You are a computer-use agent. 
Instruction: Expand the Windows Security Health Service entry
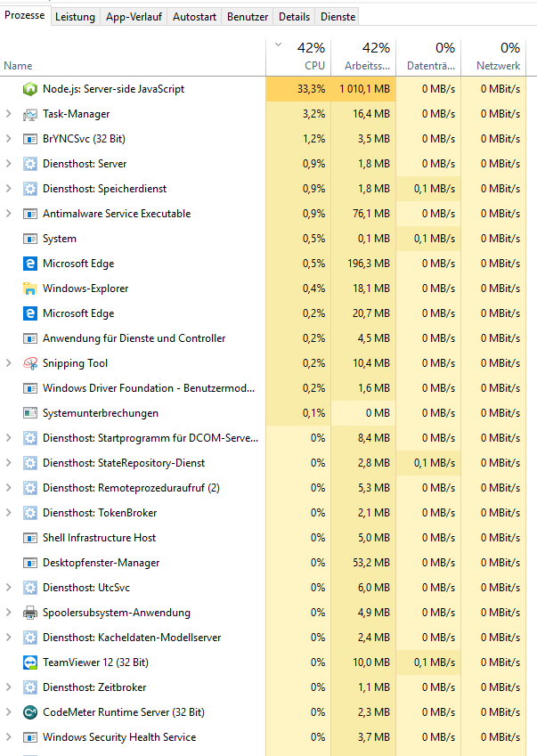click(x=8, y=736)
